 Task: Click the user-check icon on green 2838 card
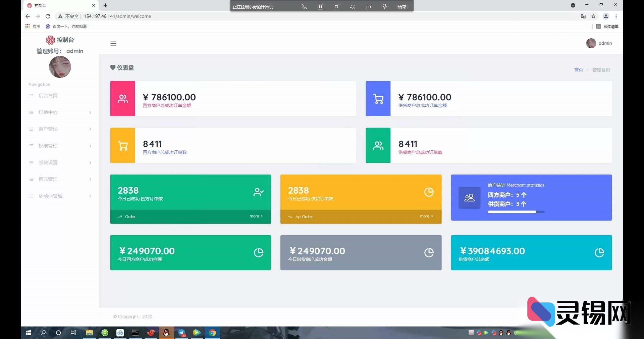[258, 192]
